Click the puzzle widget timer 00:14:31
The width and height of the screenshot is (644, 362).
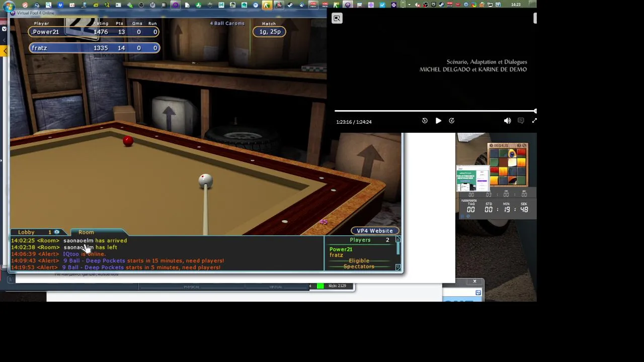click(x=501, y=145)
